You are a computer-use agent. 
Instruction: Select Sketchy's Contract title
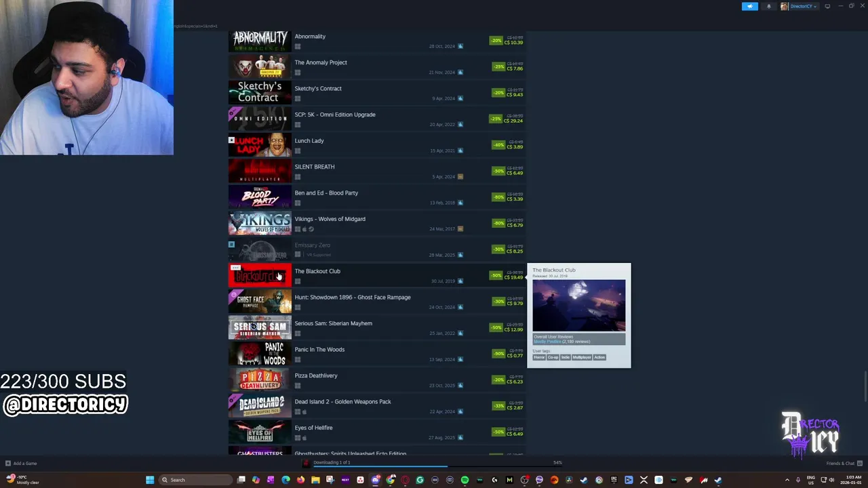tap(318, 89)
